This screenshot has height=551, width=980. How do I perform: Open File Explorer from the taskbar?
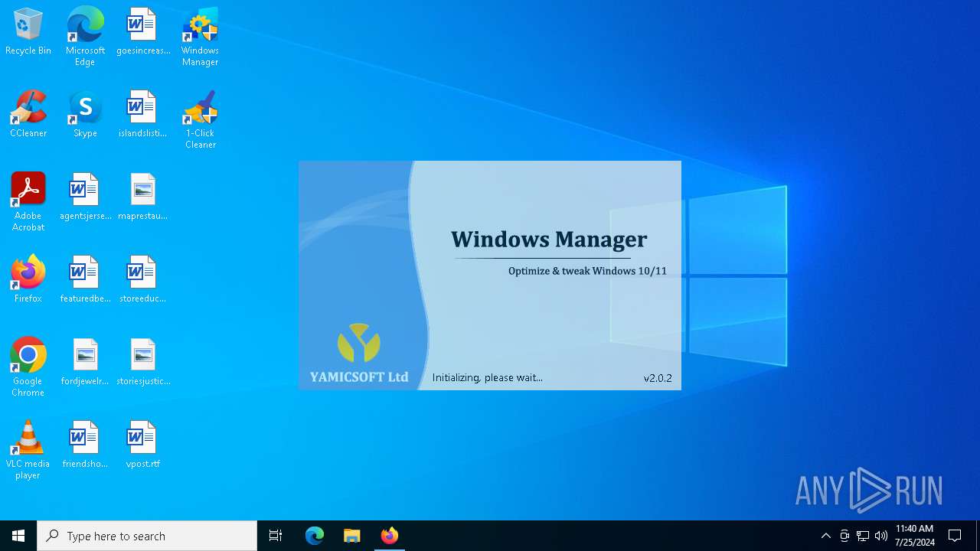click(x=351, y=536)
